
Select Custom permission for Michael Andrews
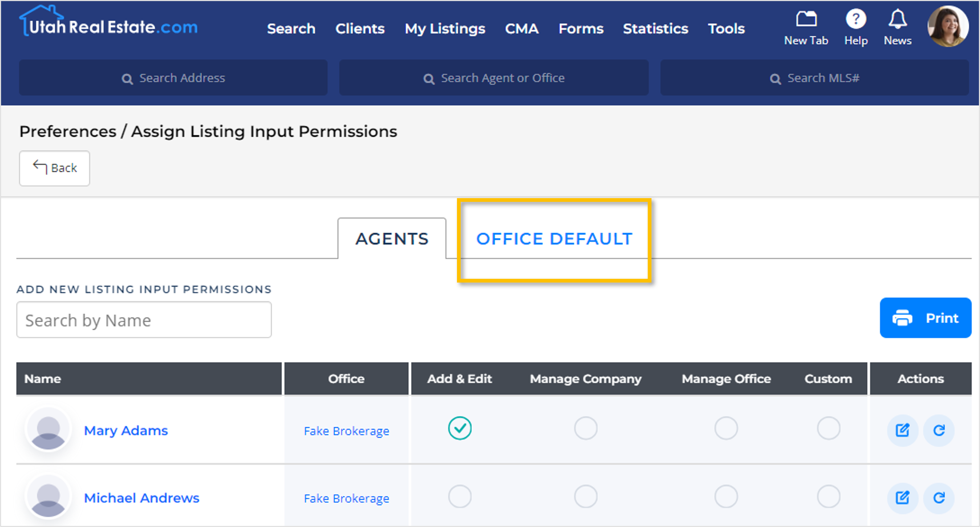coord(828,496)
